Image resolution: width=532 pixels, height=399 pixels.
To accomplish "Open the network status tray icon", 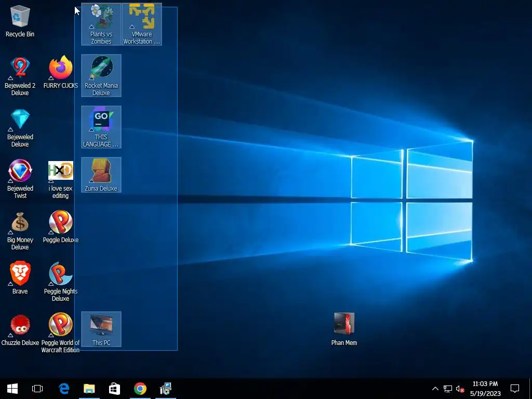I will pyautogui.click(x=447, y=389).
